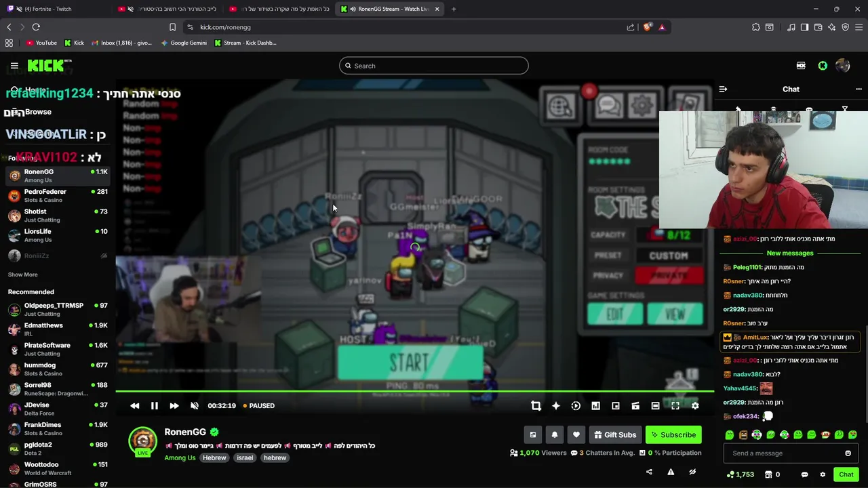Open the stream stats chart icon

click(595, 405)
